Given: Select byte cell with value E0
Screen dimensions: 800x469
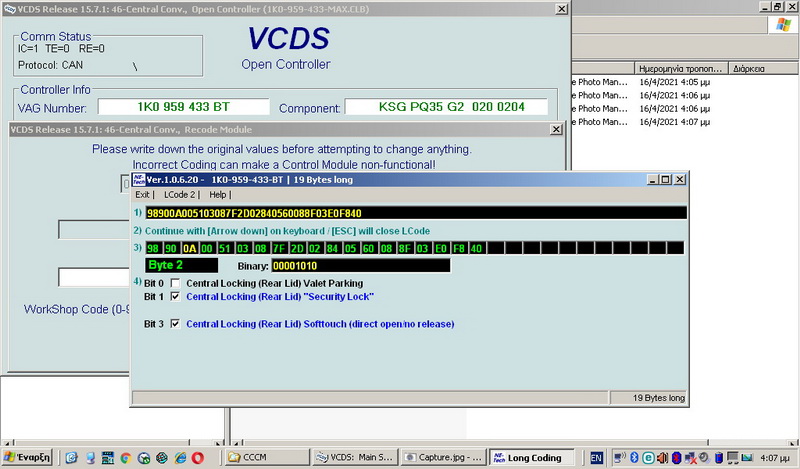Looking at the screenshot, I should 441,249.
